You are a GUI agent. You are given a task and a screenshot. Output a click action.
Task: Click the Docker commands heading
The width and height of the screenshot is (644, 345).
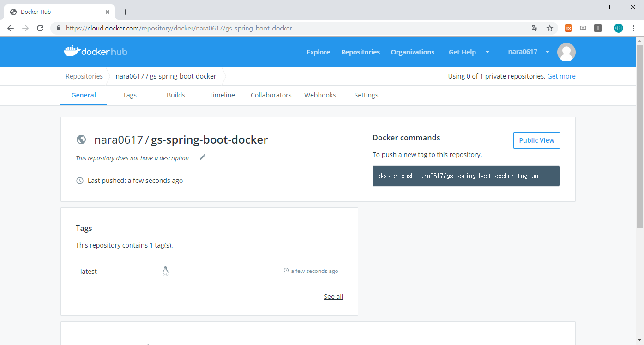click(406, 138)
